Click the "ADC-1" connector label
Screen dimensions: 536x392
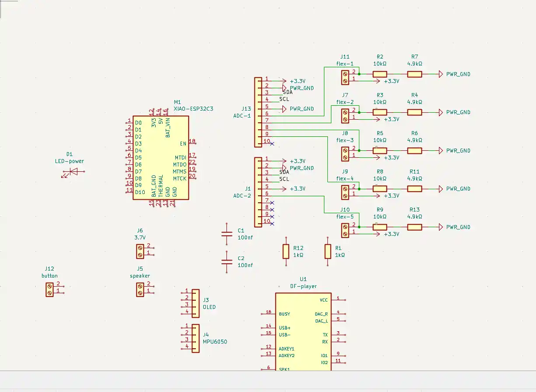[x=242, y=116]
